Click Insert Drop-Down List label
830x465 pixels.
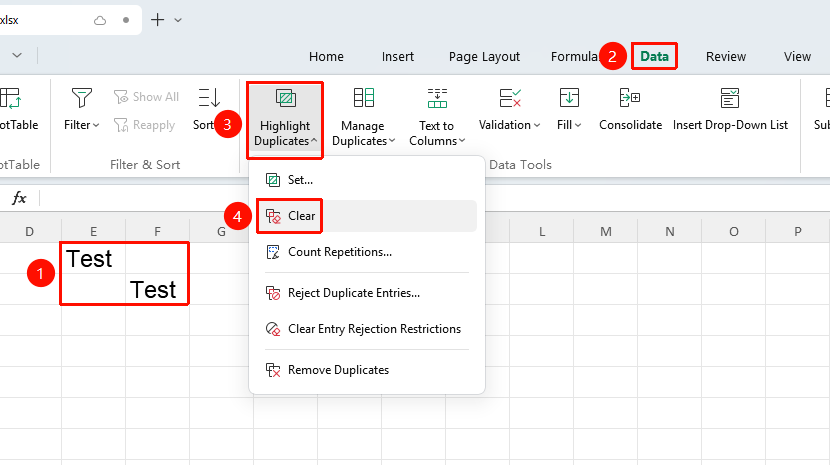[730, 125]
